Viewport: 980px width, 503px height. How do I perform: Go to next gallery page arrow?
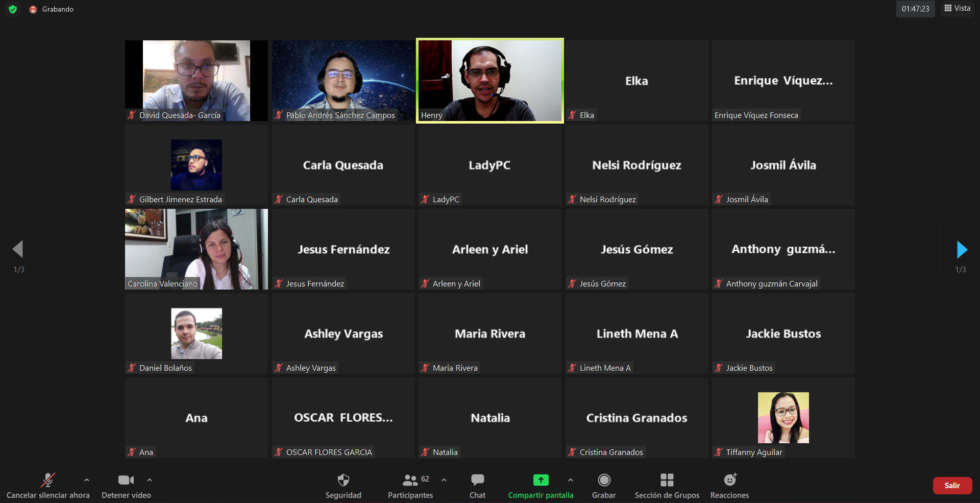pos(962,250)
